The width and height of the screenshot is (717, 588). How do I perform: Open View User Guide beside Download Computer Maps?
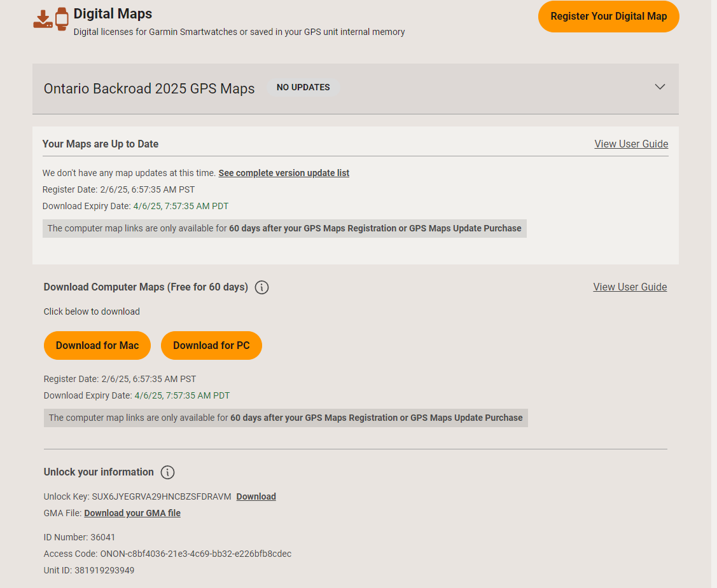click(x=630, y=287)
